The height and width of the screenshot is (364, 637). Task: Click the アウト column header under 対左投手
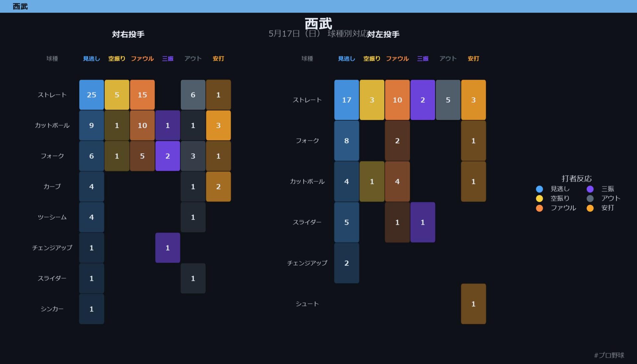point(448,59)
